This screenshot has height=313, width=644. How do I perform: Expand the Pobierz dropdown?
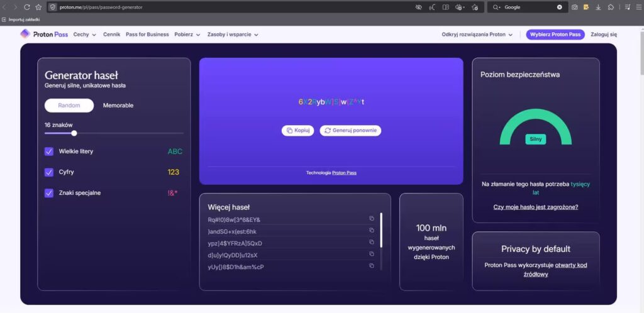(x=187, y=35)
